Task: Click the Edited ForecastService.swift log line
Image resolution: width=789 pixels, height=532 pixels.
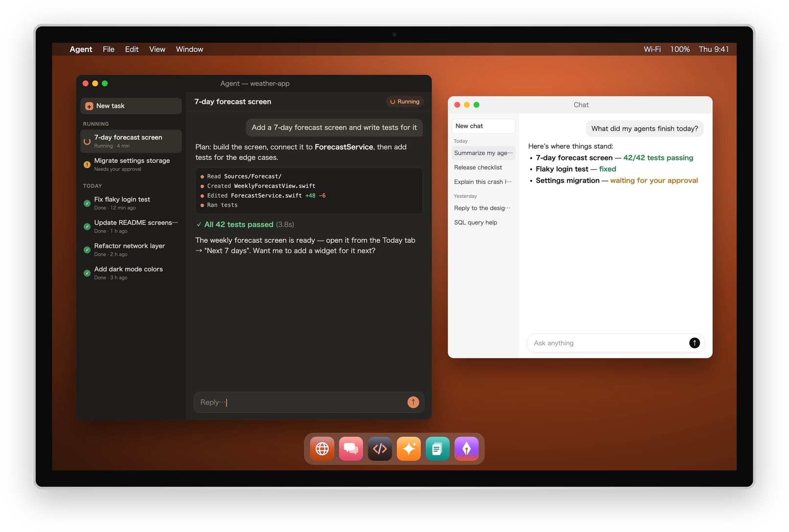Action: point(263,196)
